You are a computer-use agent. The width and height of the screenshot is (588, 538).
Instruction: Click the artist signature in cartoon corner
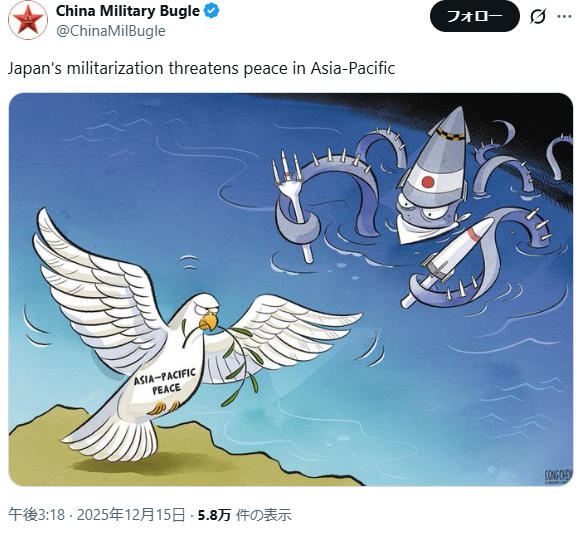click(x=558, y=477)
